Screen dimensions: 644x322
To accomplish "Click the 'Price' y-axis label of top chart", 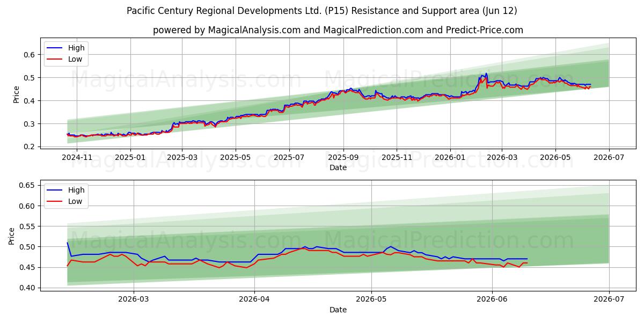I will point(16,94).
